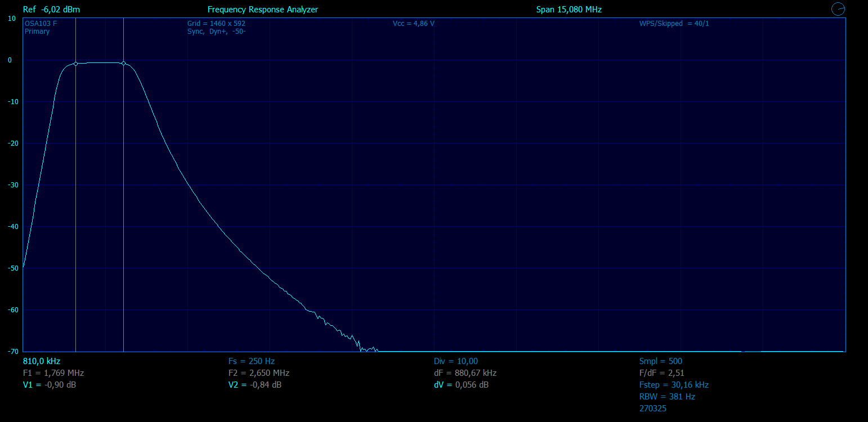The width and height of the screenshot is (868, 422).
Task: Click the Vcc = 4,86 V readout
Action: 414,24
